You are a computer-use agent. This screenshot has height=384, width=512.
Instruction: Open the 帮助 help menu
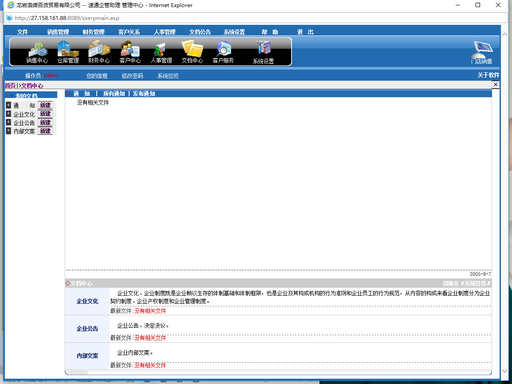[x=270, y=32]
